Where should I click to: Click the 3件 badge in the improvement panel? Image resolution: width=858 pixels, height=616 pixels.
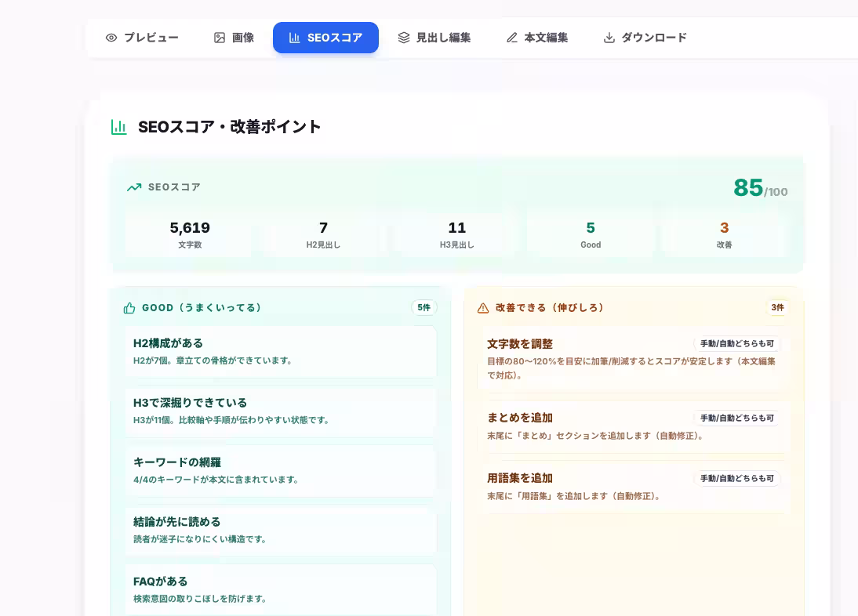click(777, 308)
